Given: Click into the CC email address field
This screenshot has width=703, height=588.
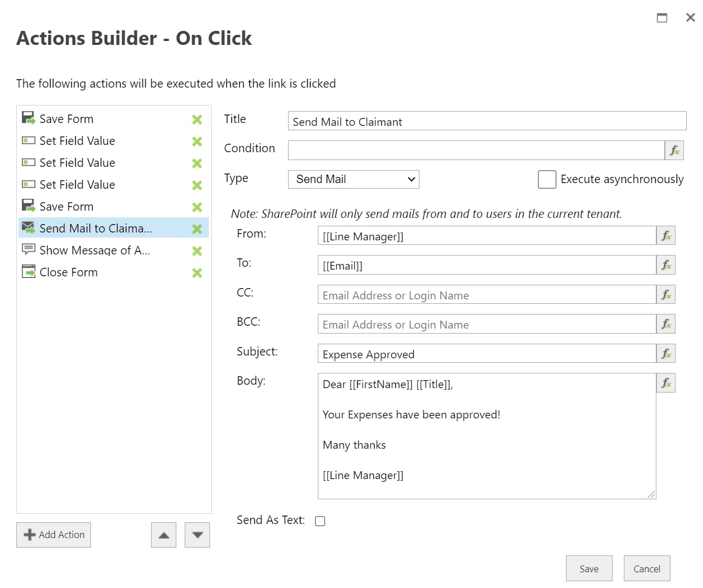Looking at the screenshot, I should [x=483, y=294].
